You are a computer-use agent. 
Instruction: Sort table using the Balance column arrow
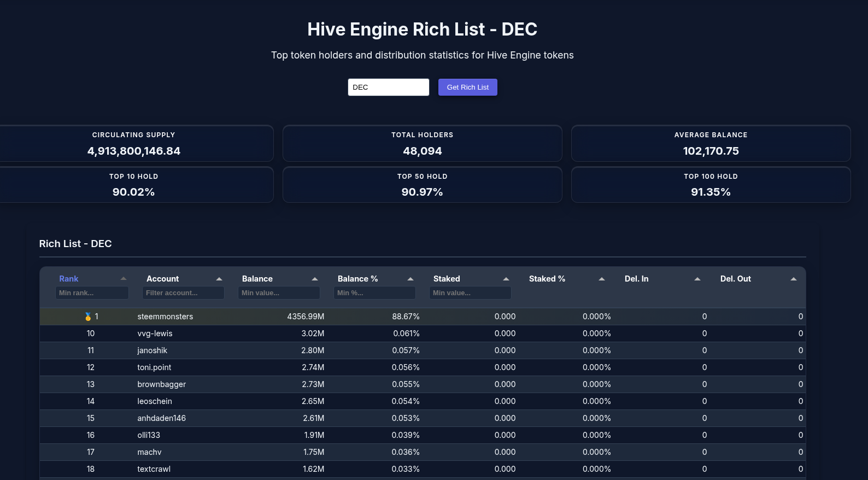coord(315,279)
